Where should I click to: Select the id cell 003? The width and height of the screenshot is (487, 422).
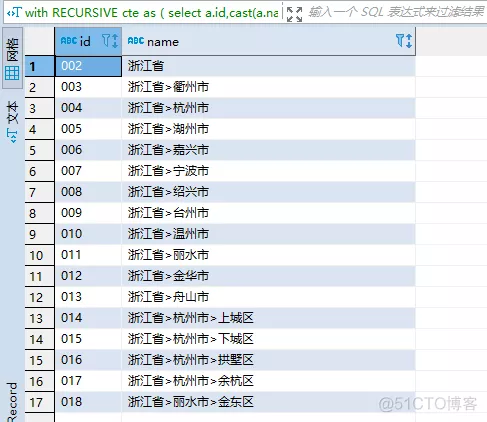click(88, 87)
